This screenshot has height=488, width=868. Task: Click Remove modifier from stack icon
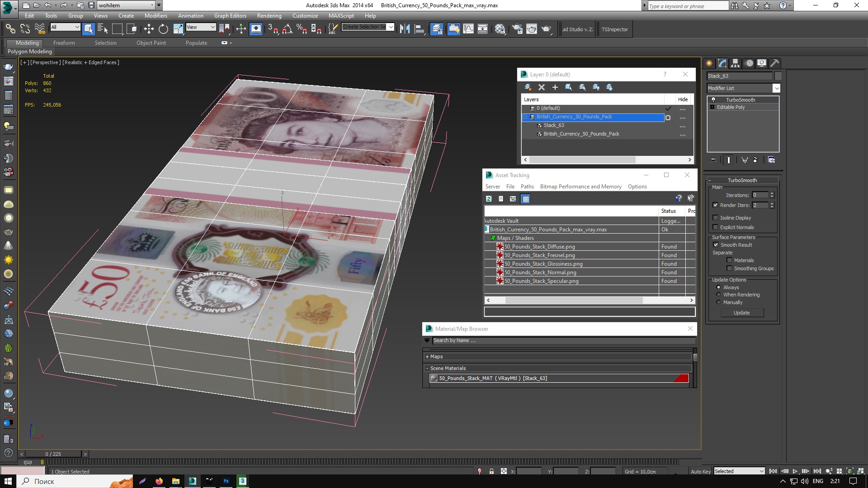(755, 160)
